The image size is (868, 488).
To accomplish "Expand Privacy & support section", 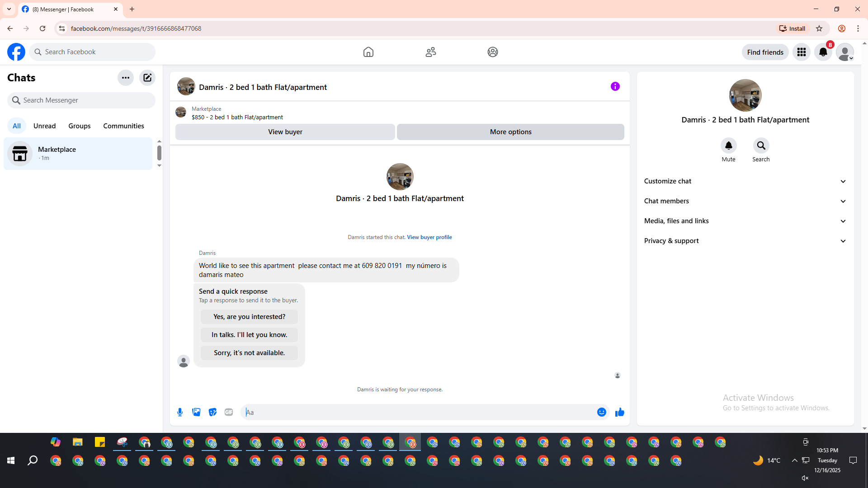I will 745,241.
